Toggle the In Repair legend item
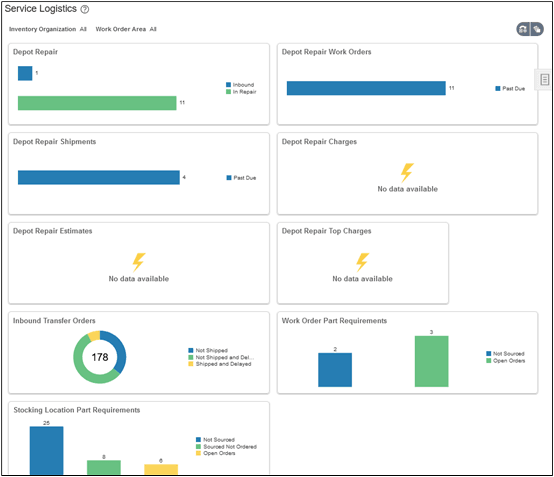The height and width of the screenshot is (477, 554). [241, 92]
